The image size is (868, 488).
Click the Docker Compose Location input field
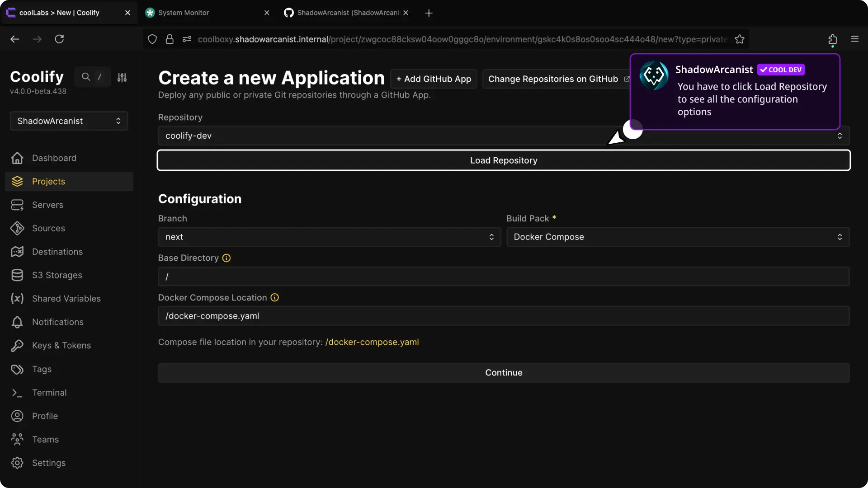[x=504, y=316]
